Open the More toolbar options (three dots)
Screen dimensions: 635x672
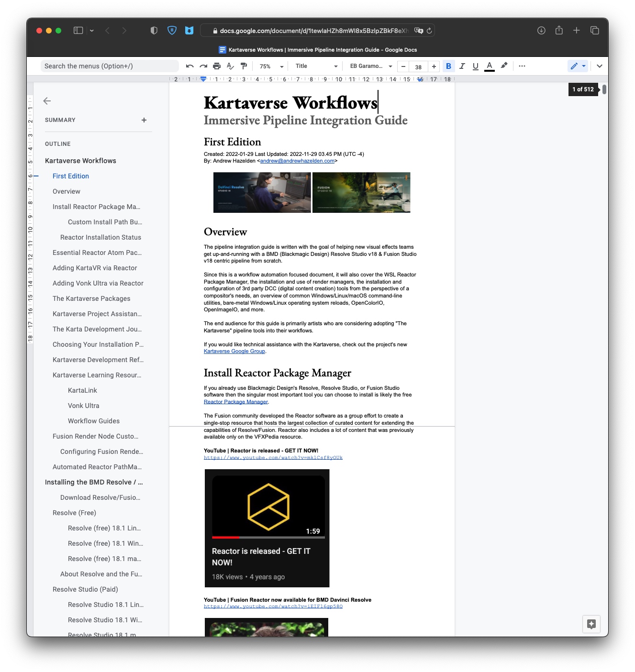coord(522,66)
